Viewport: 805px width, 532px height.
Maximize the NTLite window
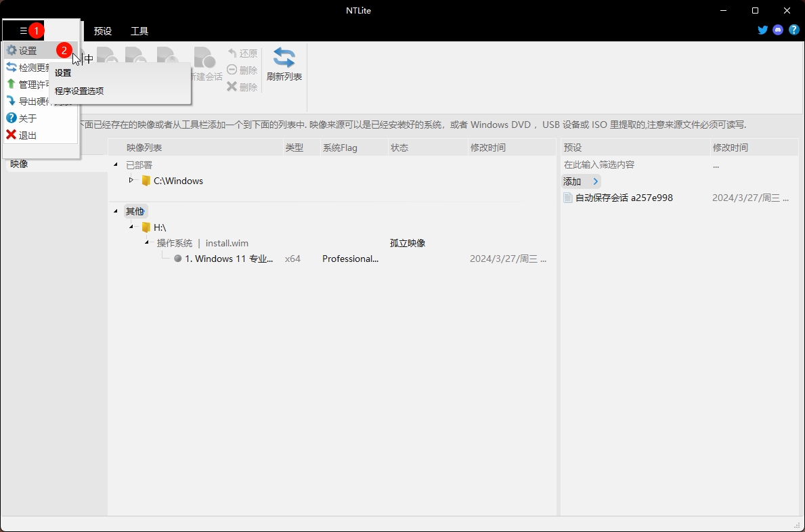(755, 10)
